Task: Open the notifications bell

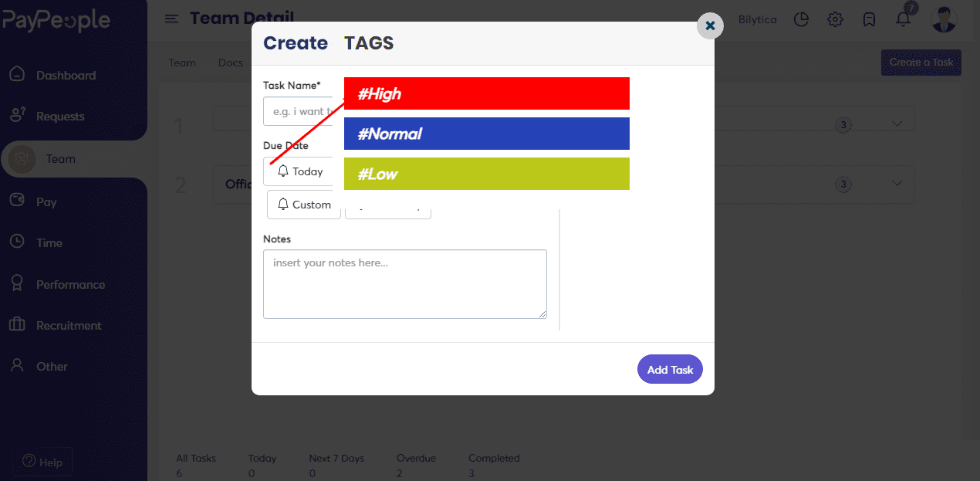Action: [903, 19]
